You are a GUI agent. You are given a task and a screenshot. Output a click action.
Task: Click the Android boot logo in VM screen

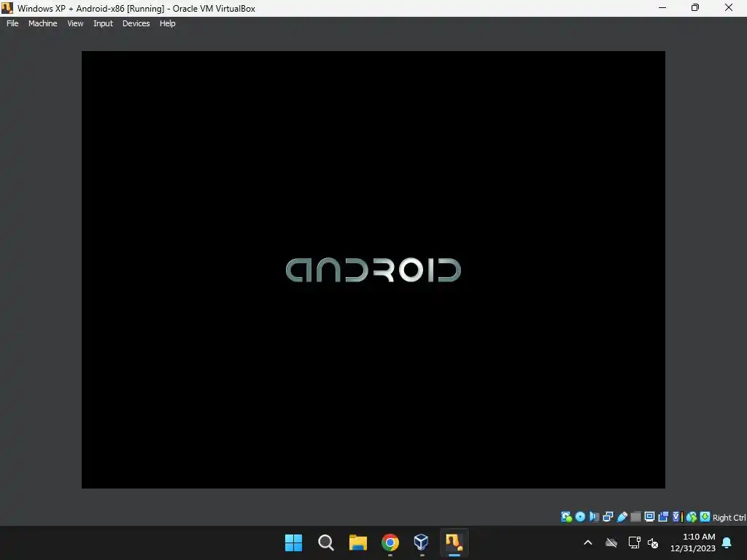373,270
